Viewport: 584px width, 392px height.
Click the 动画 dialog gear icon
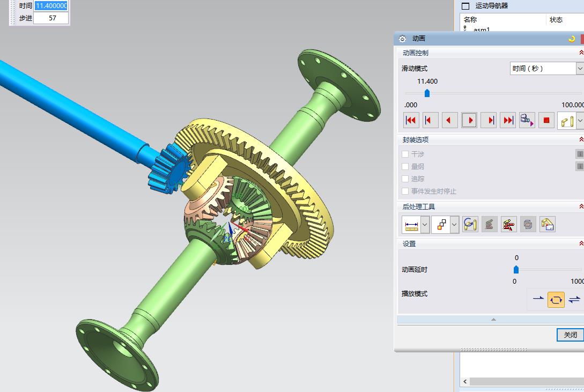pos(402,39)
